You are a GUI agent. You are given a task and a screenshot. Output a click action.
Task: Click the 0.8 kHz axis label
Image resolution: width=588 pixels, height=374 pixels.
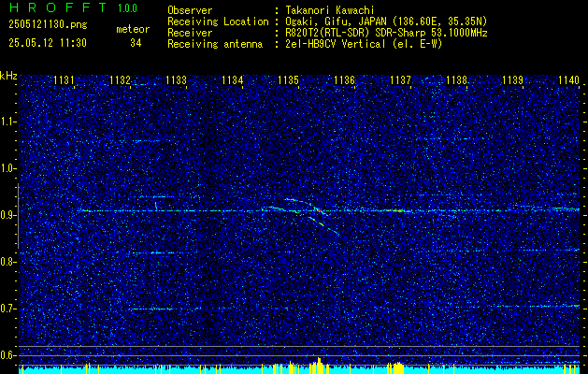pyautogui.click(x=7, y=262)
